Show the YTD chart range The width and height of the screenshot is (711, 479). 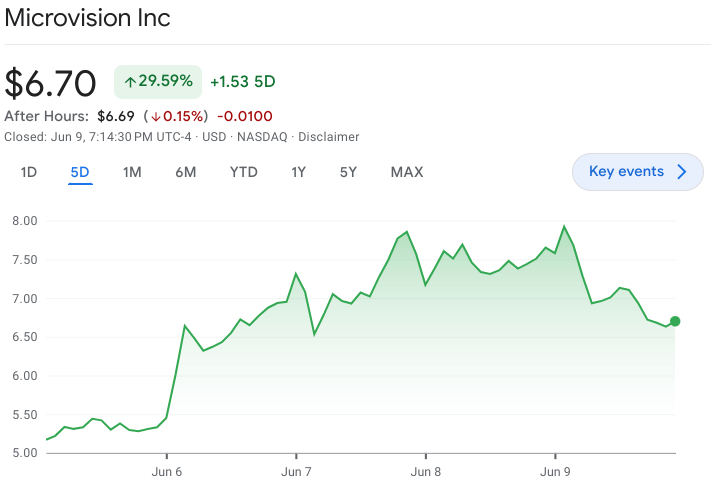tap(243, 172)
